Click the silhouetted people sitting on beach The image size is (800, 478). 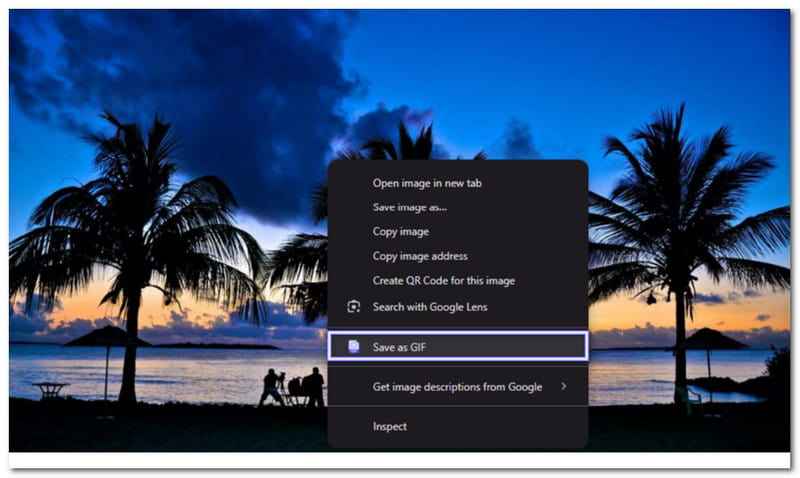click(x=292, y=387)
